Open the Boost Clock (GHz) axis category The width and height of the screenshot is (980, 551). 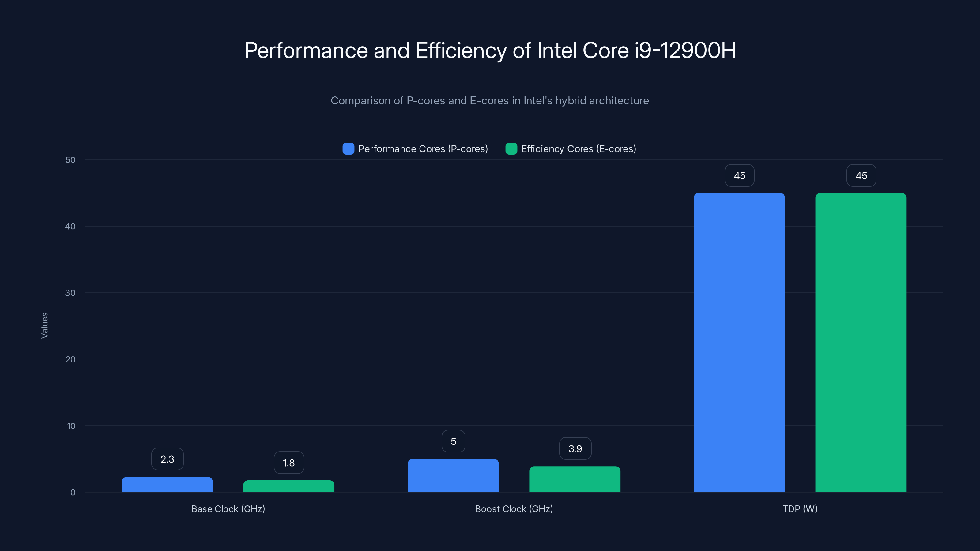(514, 509)
